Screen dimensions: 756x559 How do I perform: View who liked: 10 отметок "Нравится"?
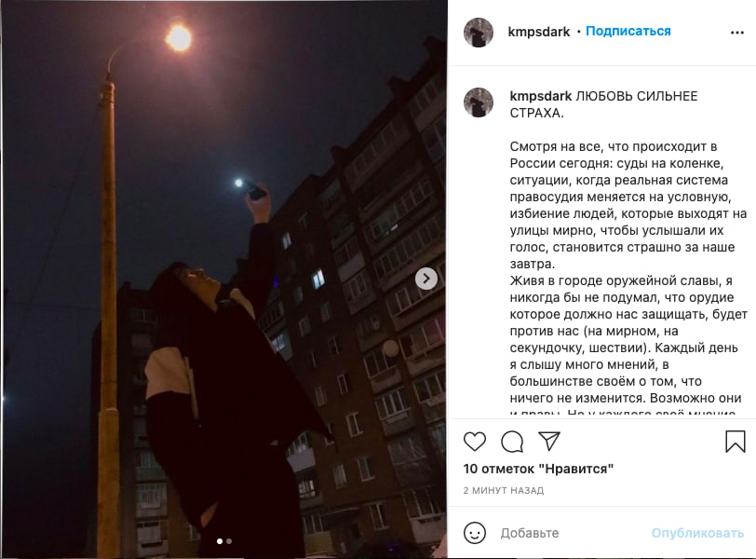click(538, 469)
